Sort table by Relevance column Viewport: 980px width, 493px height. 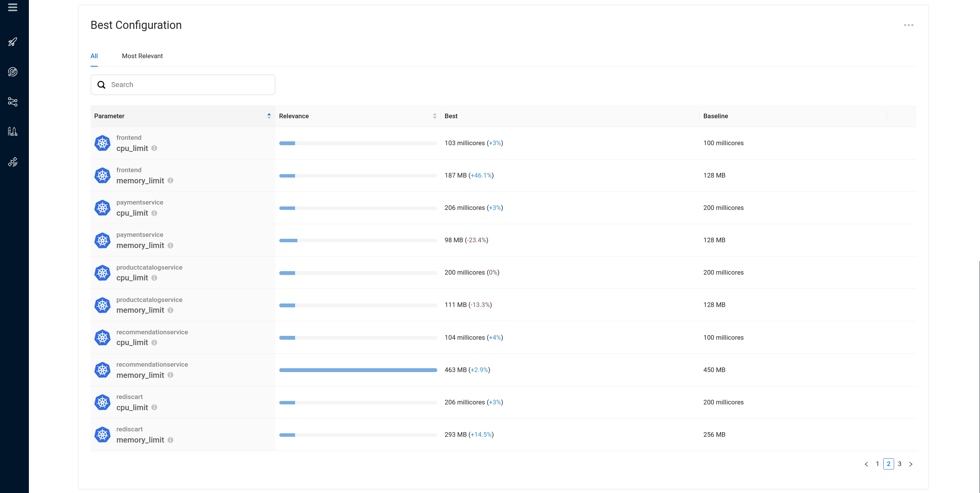pos(435,116)
